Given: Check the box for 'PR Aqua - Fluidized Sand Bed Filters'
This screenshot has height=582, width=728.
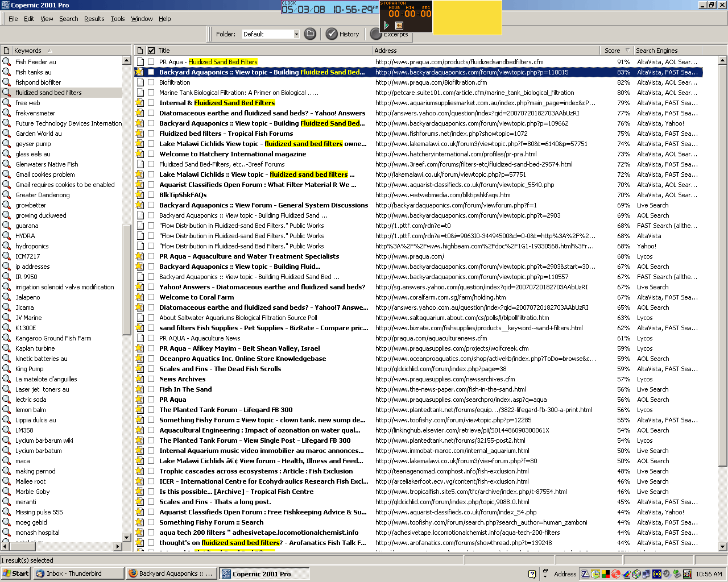Looking at the screenshot, I should (x=151, y=62).
